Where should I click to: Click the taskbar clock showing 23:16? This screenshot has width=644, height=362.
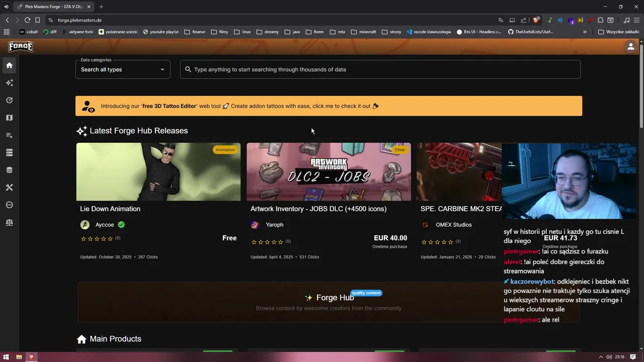point(619,357)
